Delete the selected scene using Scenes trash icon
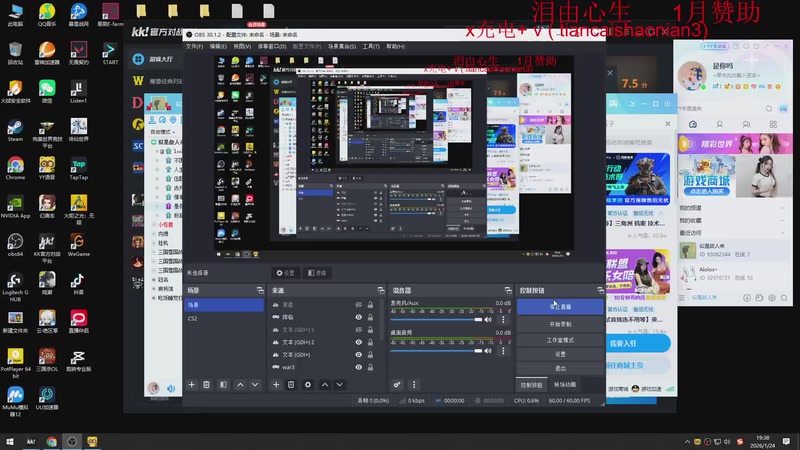 click(207, 385)
